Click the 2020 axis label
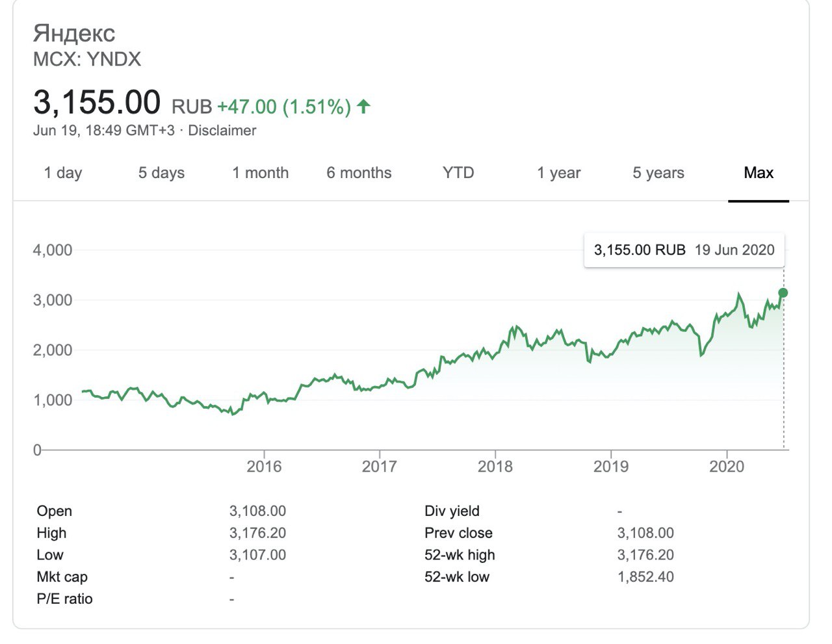This screenshot has width=832, height=644. tap(727, 467)
